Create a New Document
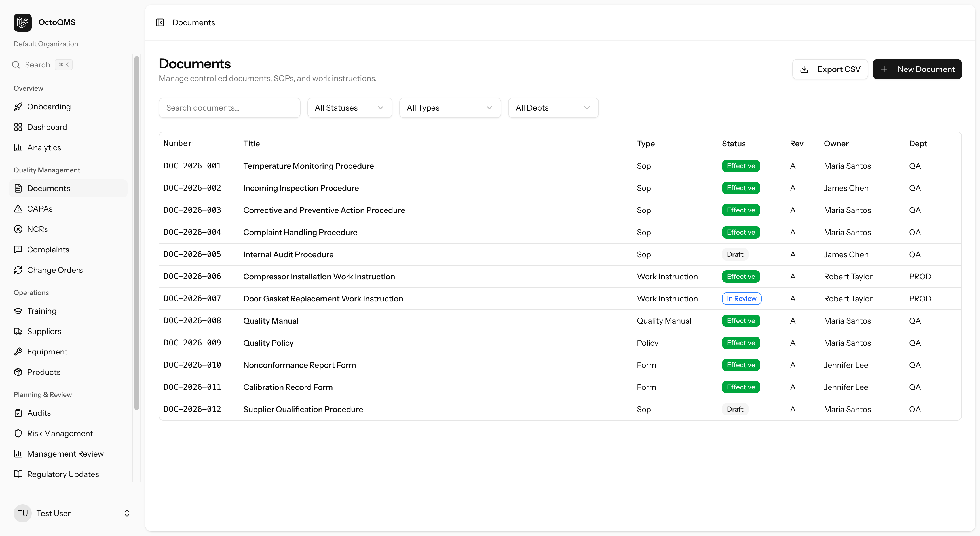 point(917,69)
